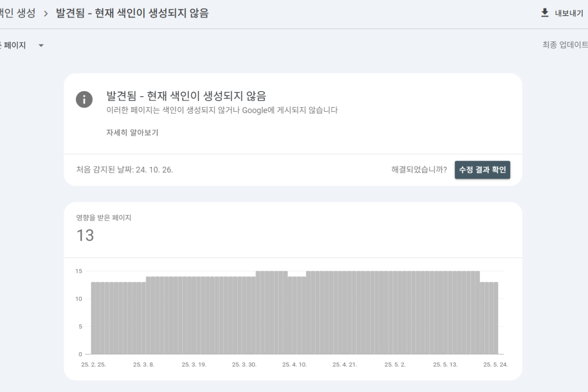Viewport: 588px width, 392px height.
Task: Click the 25. 4. 10. date on chart axis
Action: [294, 365]
